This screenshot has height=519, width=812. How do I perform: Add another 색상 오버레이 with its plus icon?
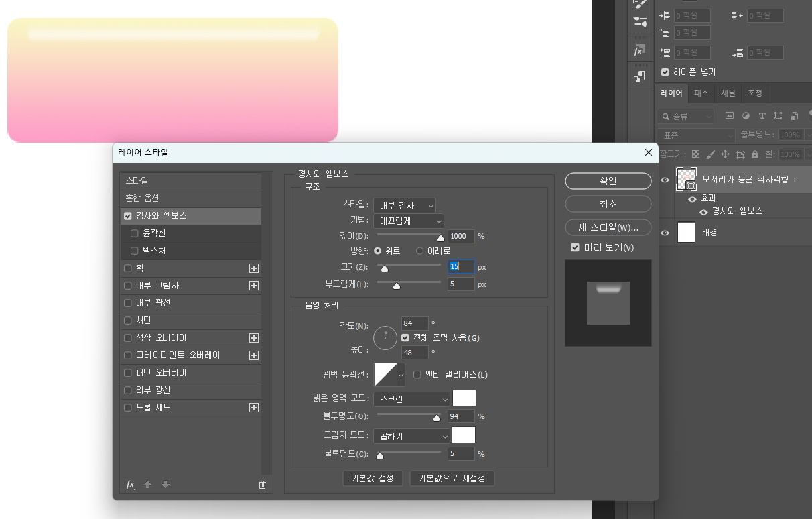pyautogui.click(x=254, y=338)
